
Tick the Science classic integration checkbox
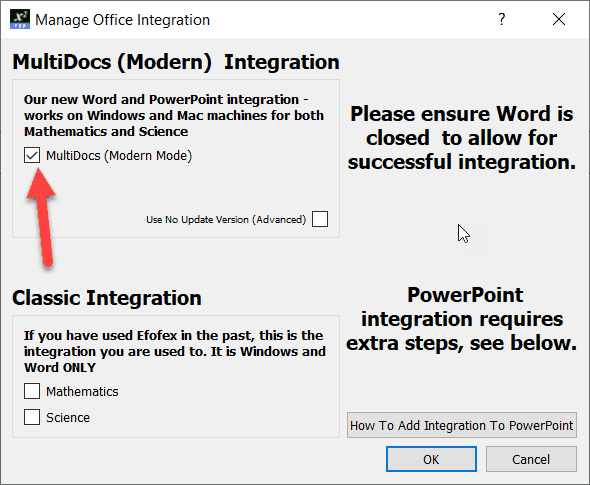tap(32, 417)
